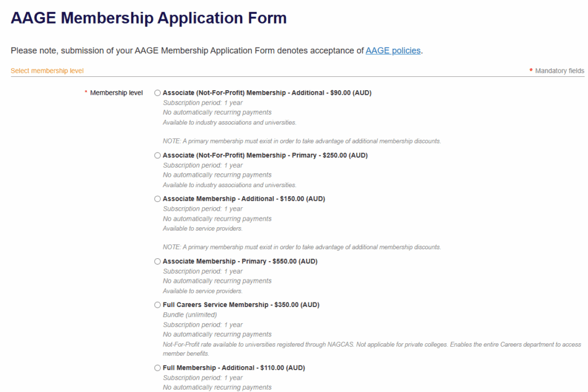
Task: Click the first NOTE about membership discounts
Action: [x=303, y=141]
